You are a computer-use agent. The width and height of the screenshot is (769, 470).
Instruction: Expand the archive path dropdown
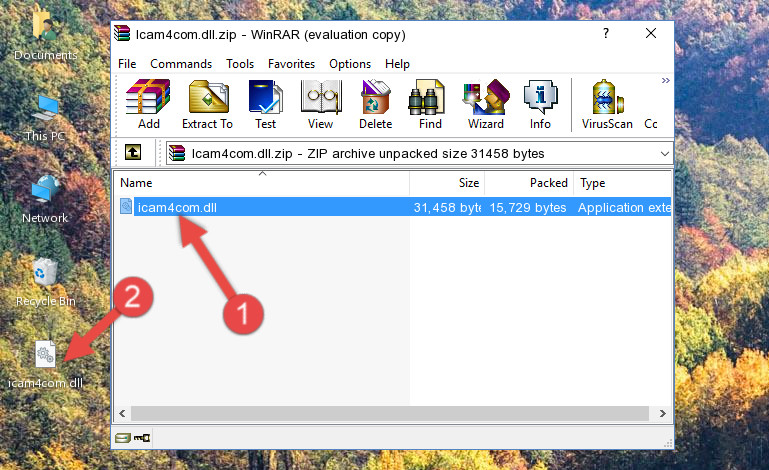[665, 154]
